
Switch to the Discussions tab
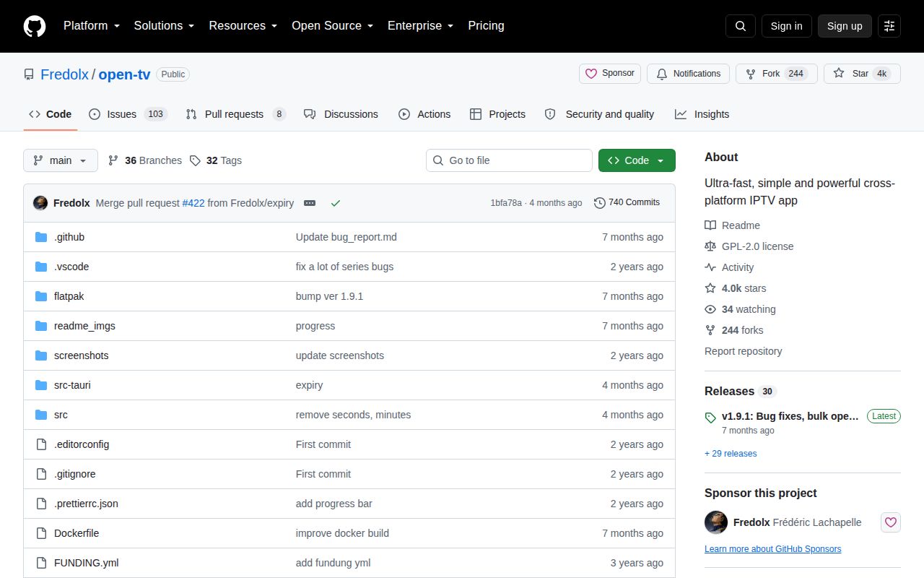pyautogui.click(x=341, y=114)
